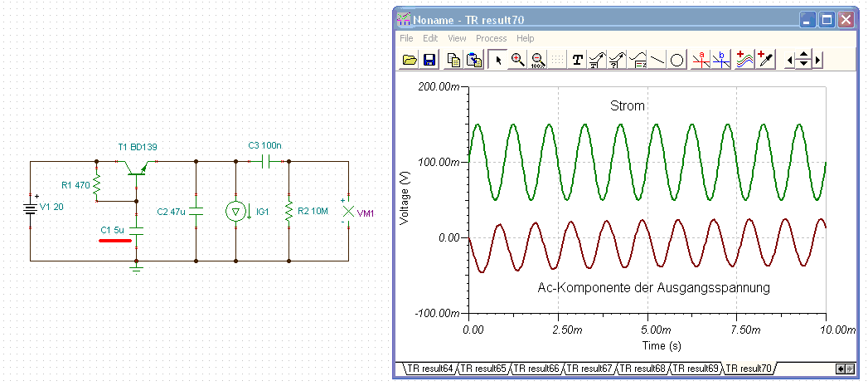Toggle the grid dots button

[557, 60]
